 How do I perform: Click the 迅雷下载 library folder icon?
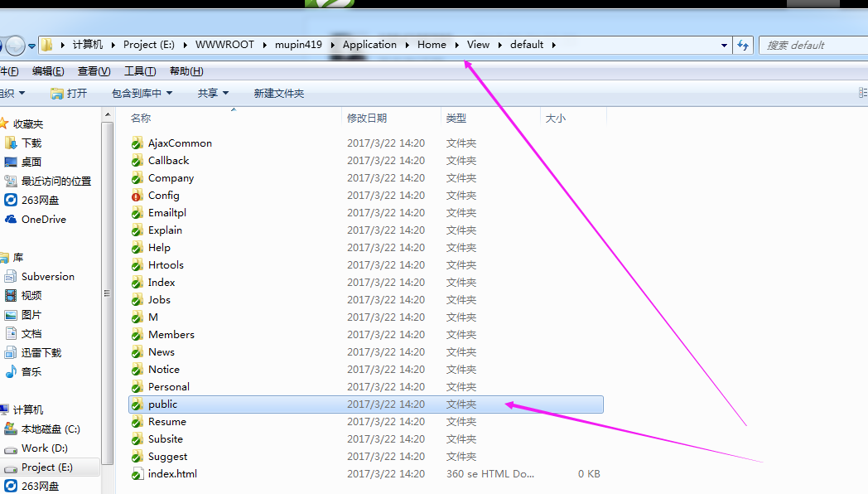point(11,353)
